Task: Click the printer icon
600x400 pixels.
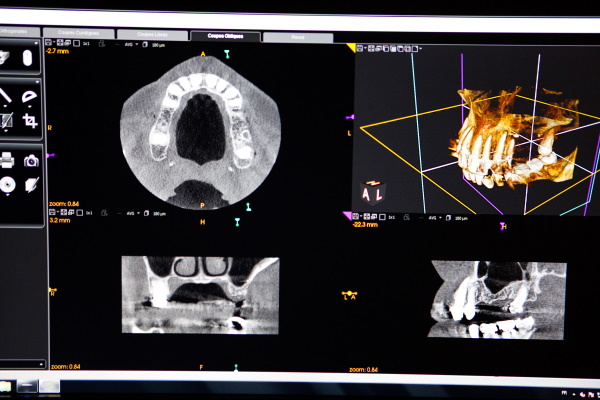Action: click(x=7, y=159)
